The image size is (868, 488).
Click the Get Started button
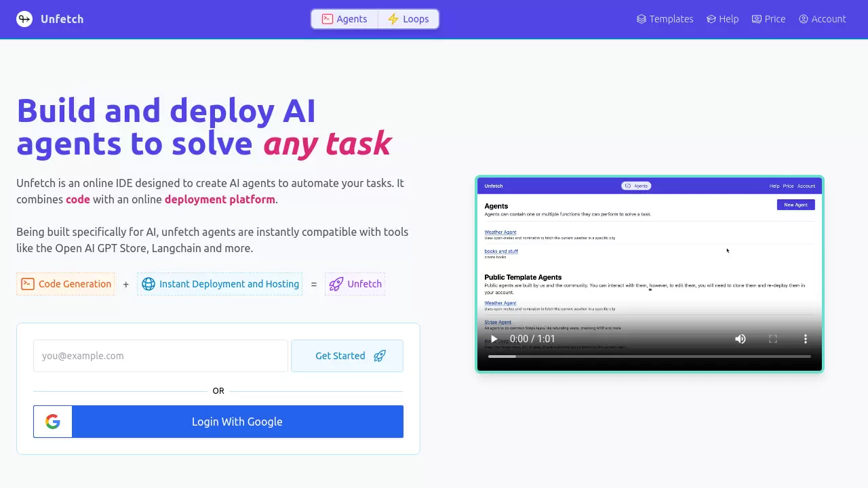347,356
